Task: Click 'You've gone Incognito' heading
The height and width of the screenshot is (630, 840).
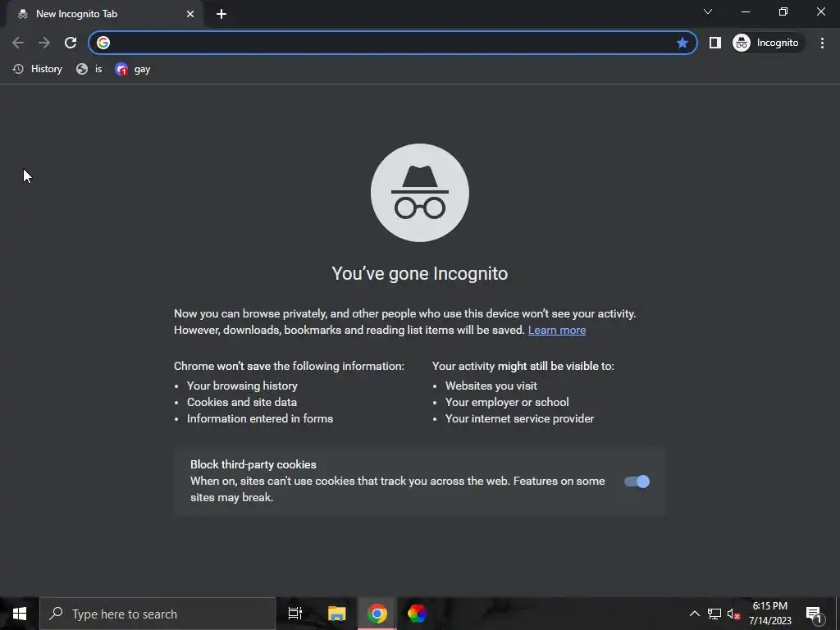Action: 420,274
